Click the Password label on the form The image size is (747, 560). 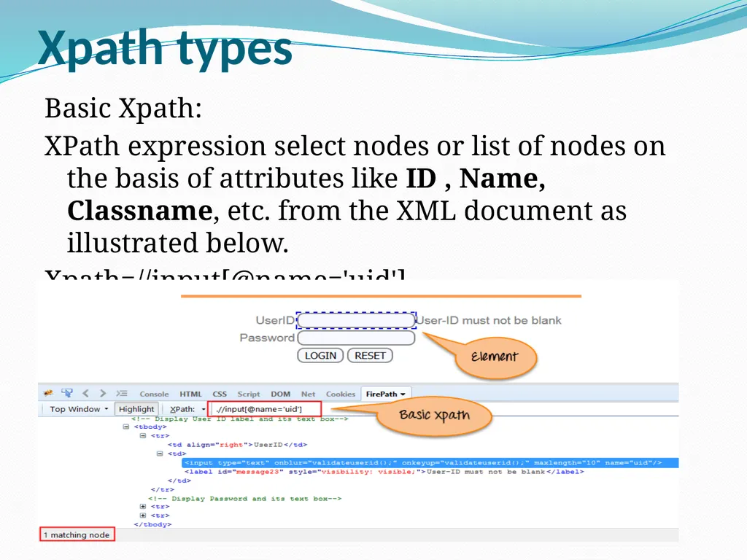267,338
